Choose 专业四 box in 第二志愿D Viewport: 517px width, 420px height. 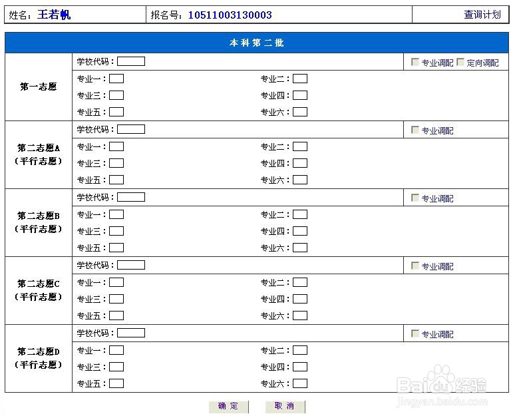pyautogui.click(x=300, y=367)
